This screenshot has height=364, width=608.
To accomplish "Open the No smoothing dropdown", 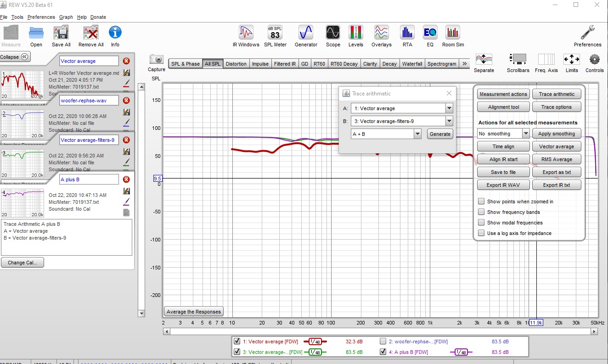I will tap(526, 134).
